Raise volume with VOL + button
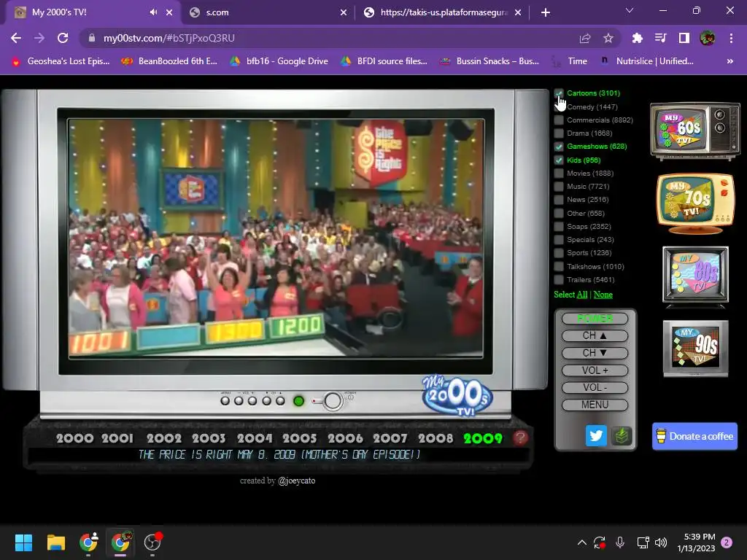 pyautogui.click(x=595, y=370)
